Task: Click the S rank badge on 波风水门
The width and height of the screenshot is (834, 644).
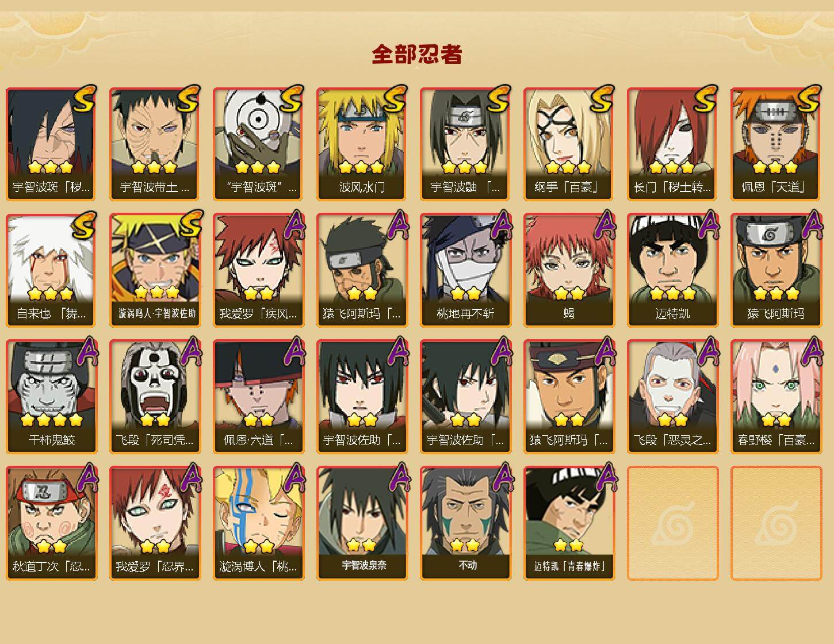Action: click(395, 98)
